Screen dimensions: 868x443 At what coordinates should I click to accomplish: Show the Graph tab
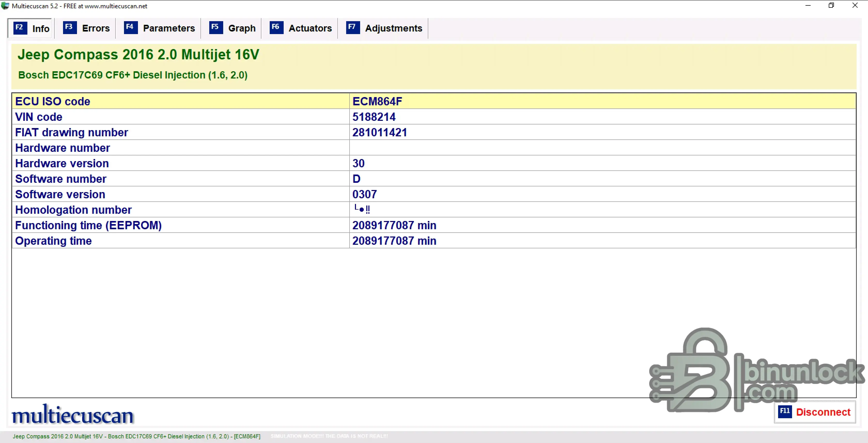(x=232, y=28)
